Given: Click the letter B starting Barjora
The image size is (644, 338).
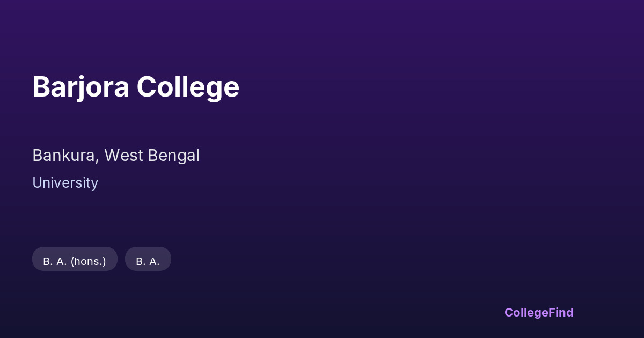Looking at the screenshot, I should click(x=42, y=87).
